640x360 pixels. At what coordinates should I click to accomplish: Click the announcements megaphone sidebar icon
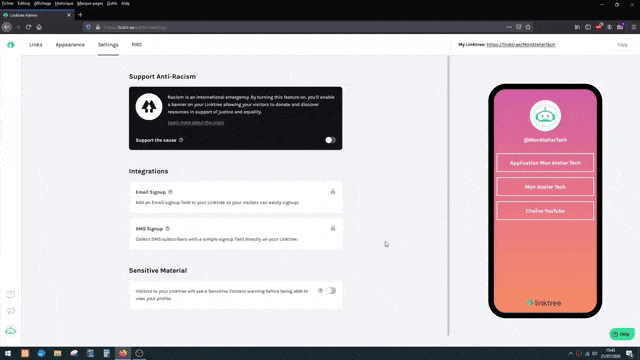pos(11,311)
